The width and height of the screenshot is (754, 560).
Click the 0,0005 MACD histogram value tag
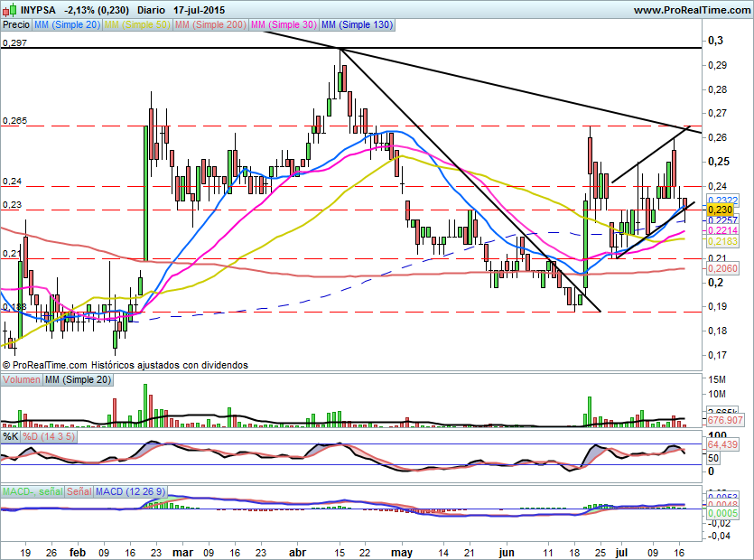[722, 513]
